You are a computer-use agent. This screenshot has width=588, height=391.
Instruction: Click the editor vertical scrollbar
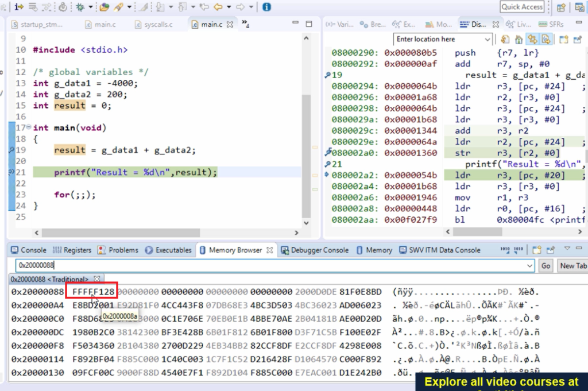306,130
